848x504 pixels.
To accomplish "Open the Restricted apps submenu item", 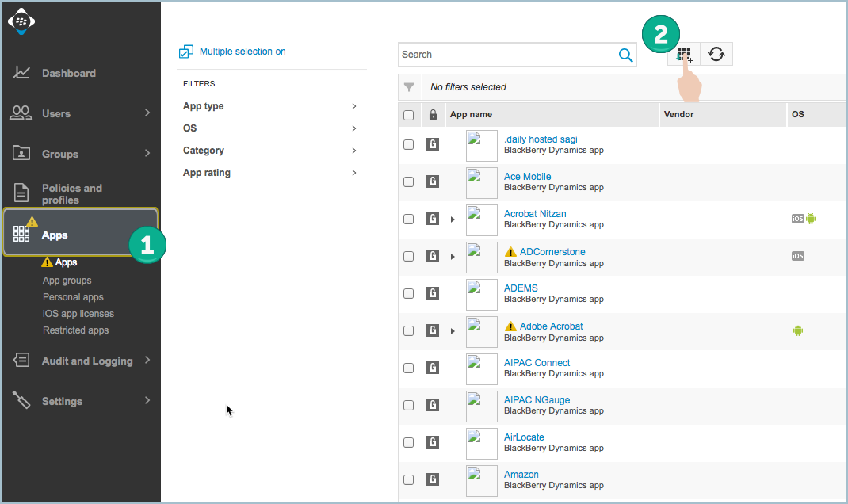I will (76, 330).
